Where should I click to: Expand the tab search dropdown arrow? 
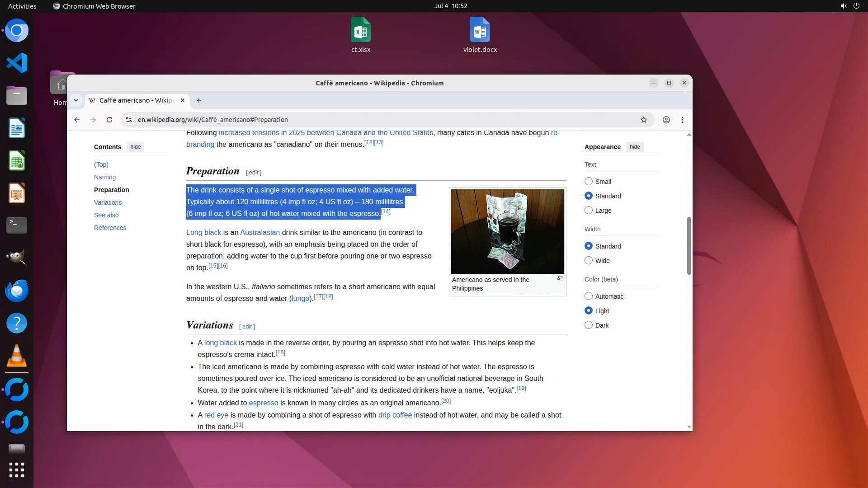[x=76, y=100]
